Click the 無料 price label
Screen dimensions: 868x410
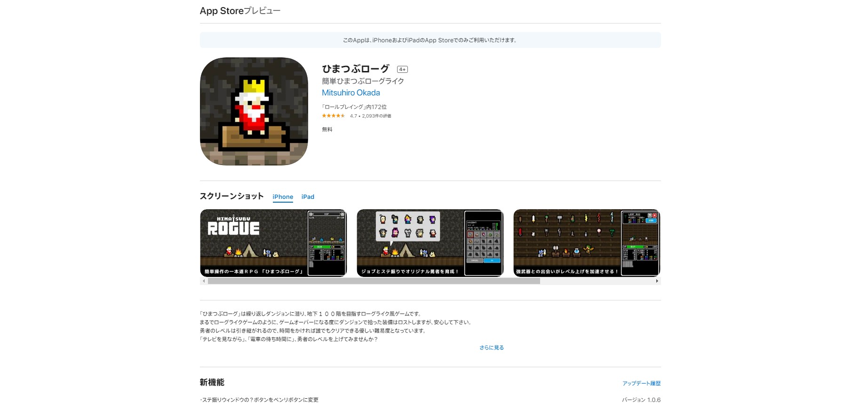327,130
